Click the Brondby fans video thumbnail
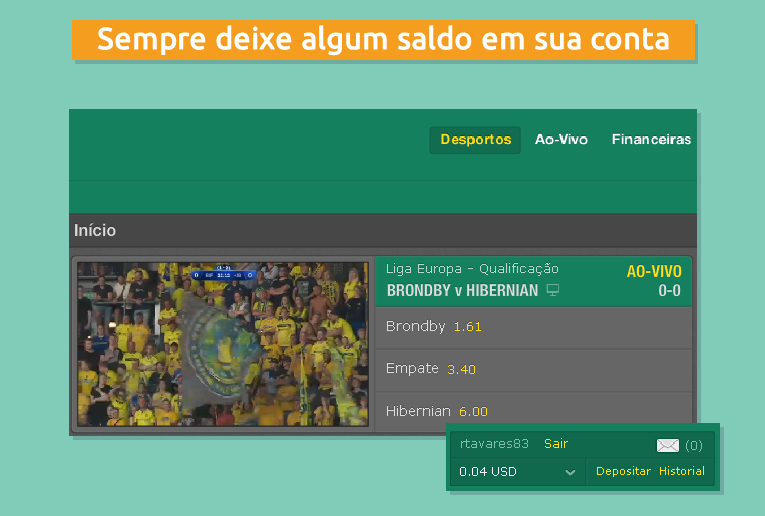The height and width of the screenshot is (516, 765). click(x=223, y=344)
